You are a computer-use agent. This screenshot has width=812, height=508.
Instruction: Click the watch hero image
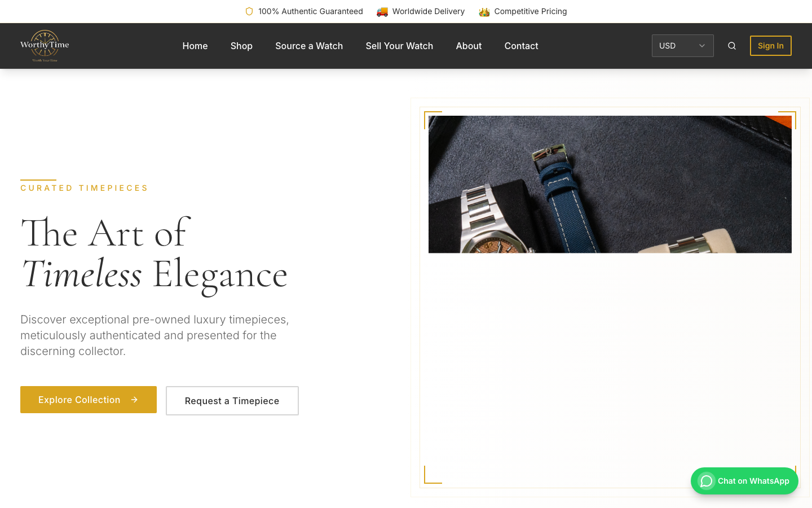tap(610, 185)
